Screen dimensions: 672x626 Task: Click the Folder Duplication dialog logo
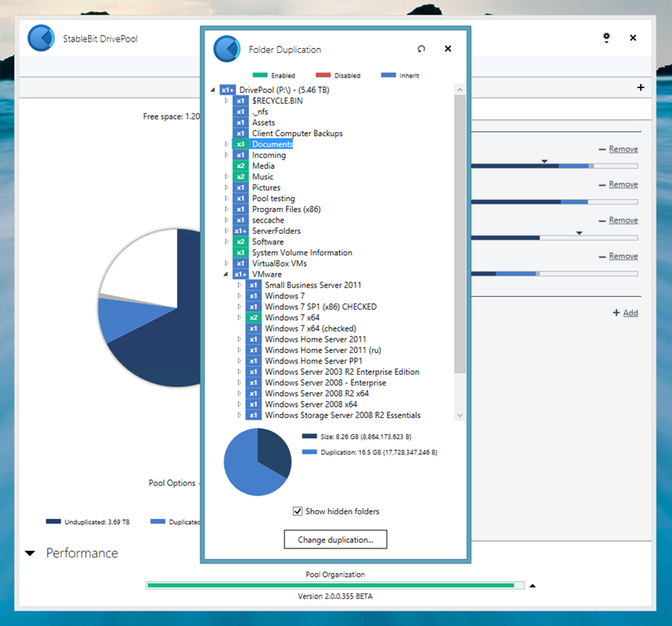227,49
